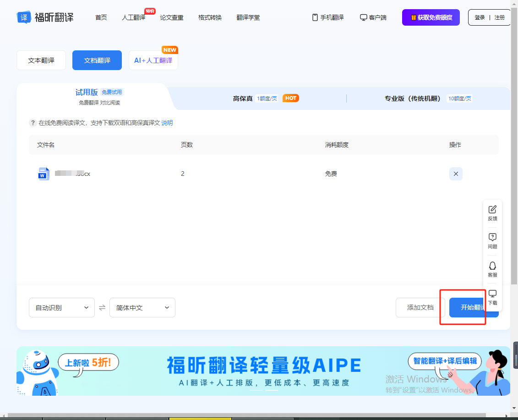The width and height of the screenshot is (518, 420).
Task: Switch to AI+人工翻译 tab
Action: [x=153, y=60]
